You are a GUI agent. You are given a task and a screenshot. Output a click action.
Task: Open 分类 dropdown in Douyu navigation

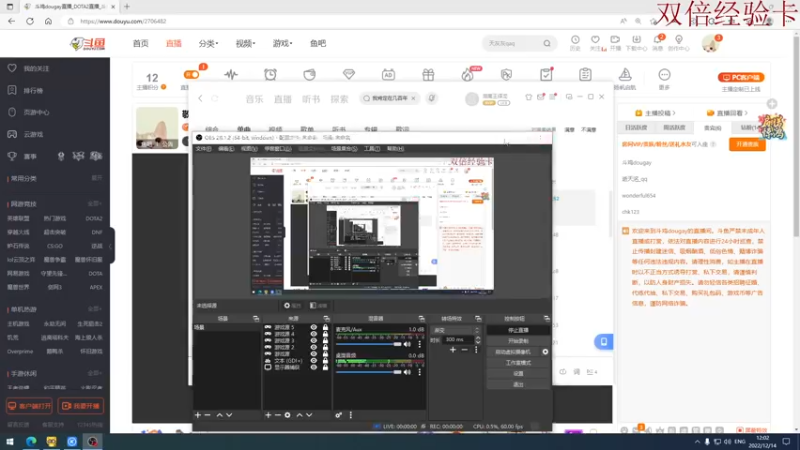[x=208, y=43]
